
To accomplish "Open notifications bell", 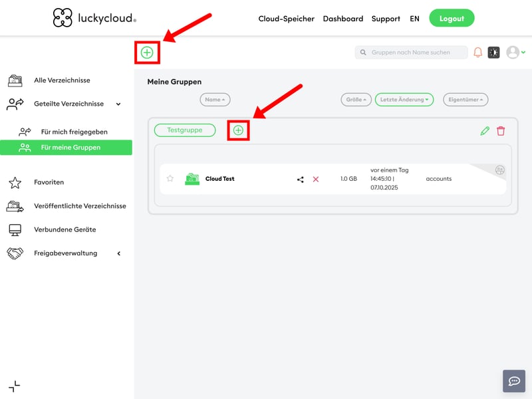I will pos(477,53).
